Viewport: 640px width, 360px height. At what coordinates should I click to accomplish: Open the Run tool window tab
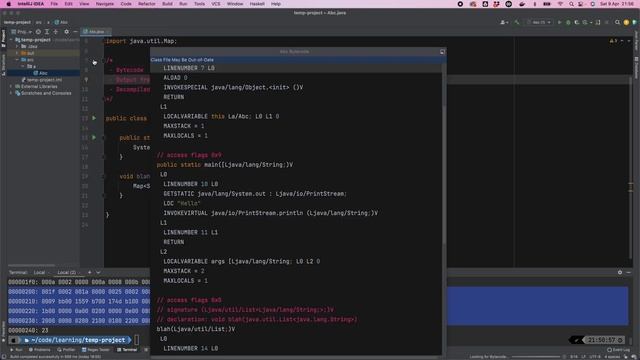[16, 350]
